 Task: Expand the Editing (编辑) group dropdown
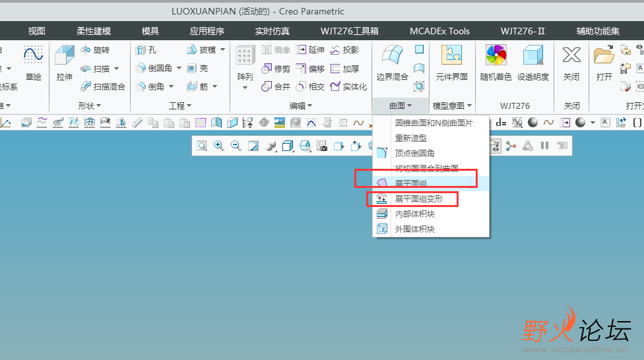click(301, 106)
